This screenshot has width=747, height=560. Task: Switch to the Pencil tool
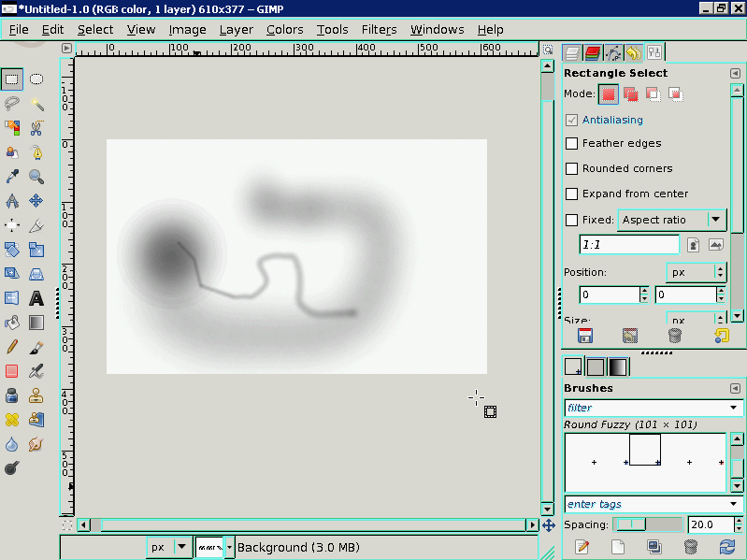[12, 347]
